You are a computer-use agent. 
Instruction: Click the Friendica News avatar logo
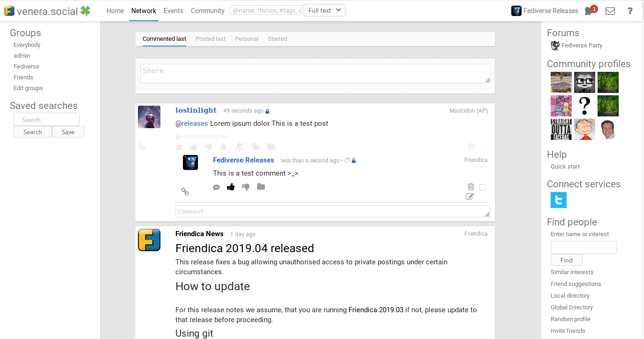click(149, 240)
